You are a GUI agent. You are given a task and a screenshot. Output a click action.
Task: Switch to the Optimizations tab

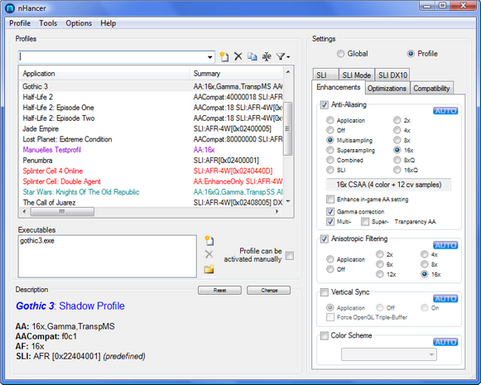pos(387,88)
